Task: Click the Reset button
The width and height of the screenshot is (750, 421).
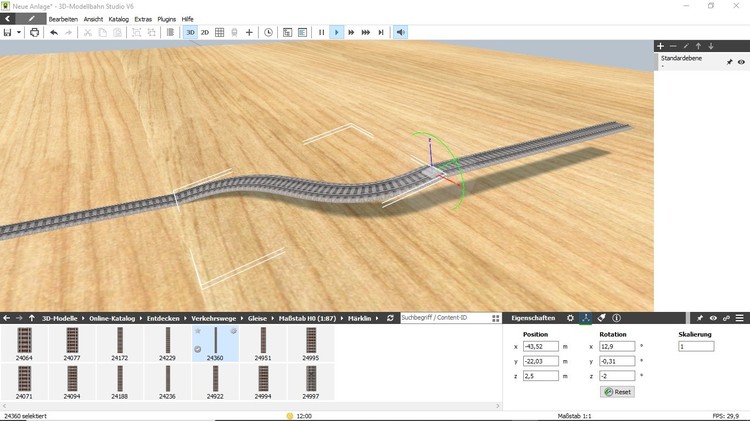Action: (617, 392)
